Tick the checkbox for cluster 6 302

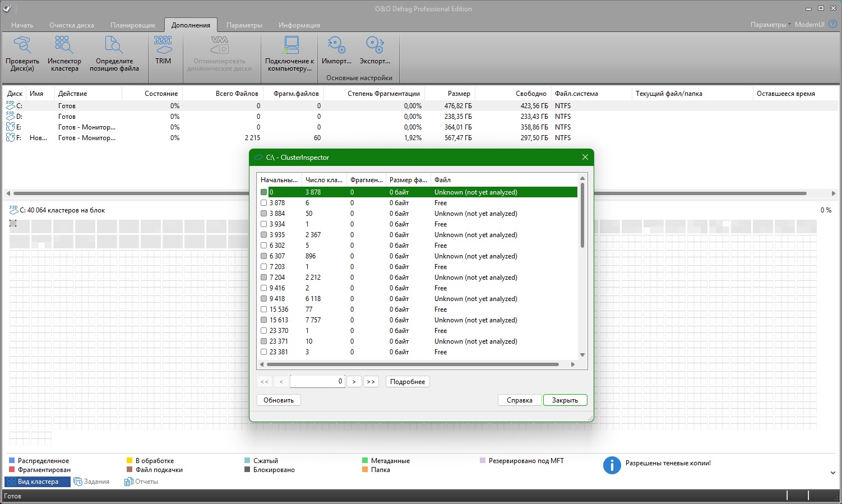263,246
